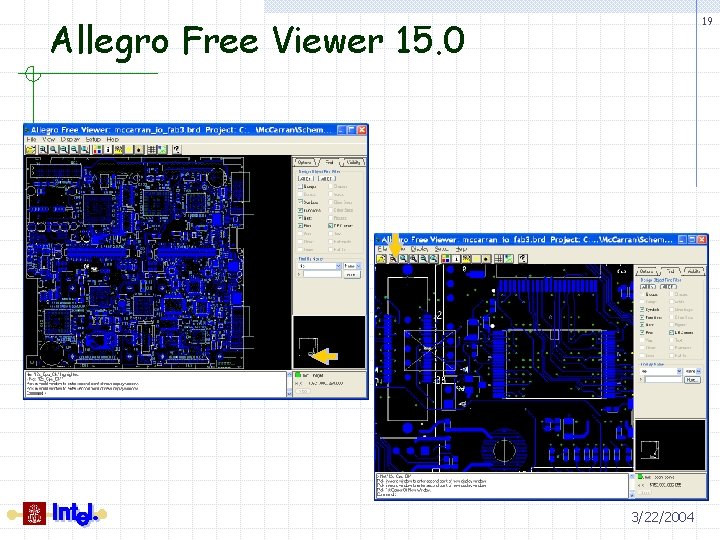Click console scrollbar in full-board viewer window

(289, 384)
